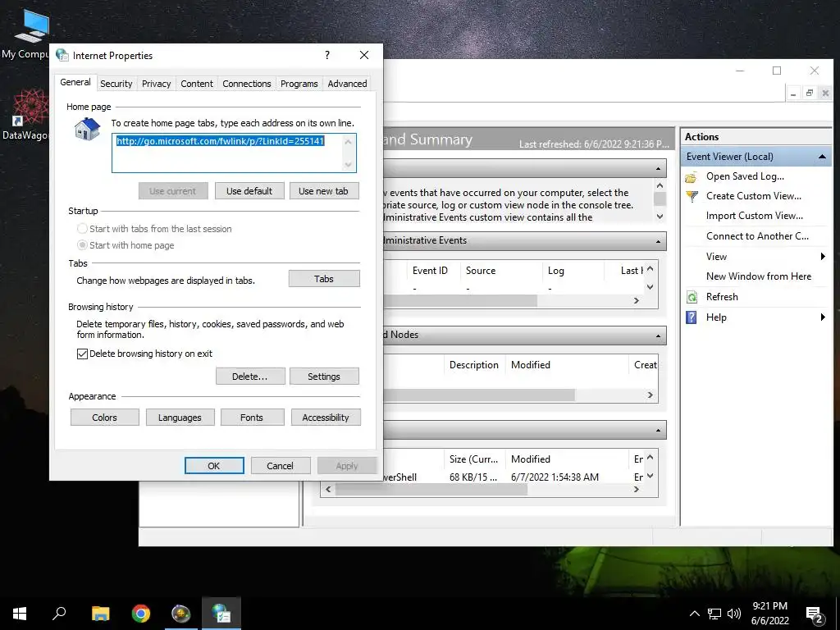Expand the View submenu arrow

coord(823,257)
